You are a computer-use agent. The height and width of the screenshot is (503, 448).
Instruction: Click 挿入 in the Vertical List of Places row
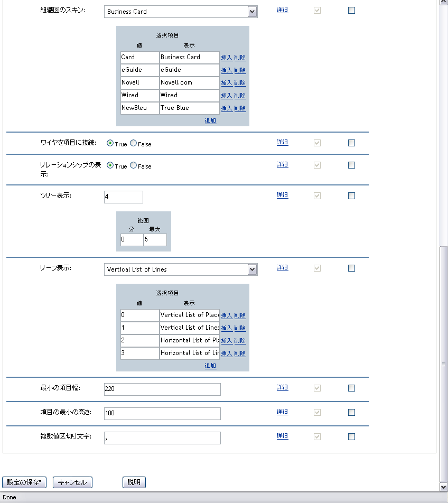(227, 315)
